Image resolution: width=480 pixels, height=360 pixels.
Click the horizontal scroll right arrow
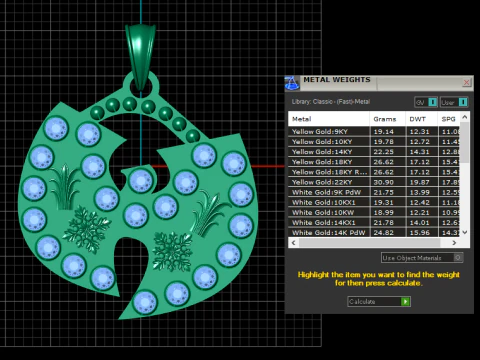[x=454, y=243]
